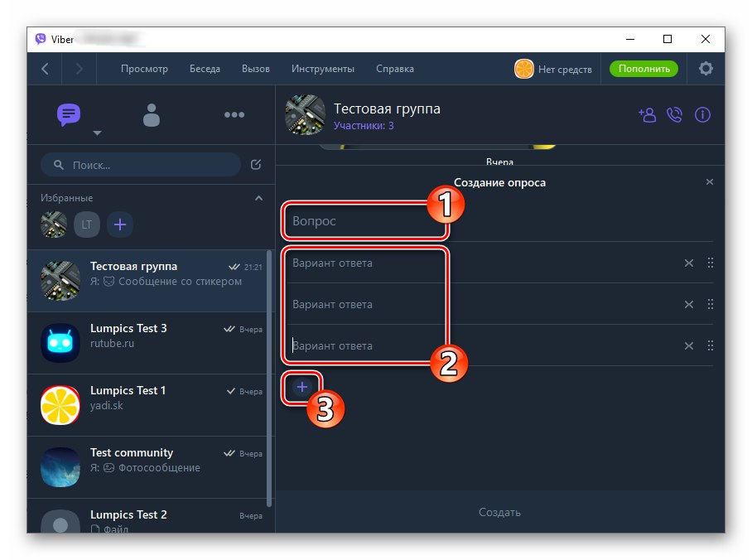Go forward with the right arrow
Screen dimensions: 752x560
[x=80, y=69]
